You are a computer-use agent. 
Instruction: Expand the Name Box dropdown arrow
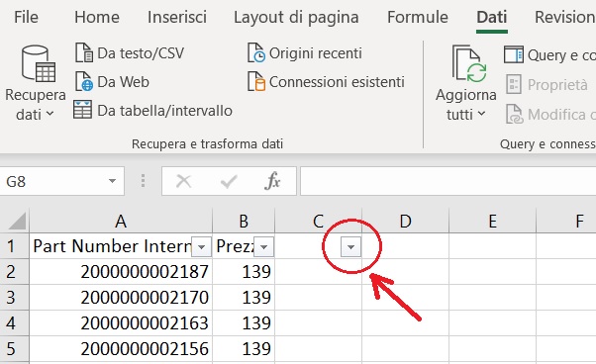coord(112,181)
